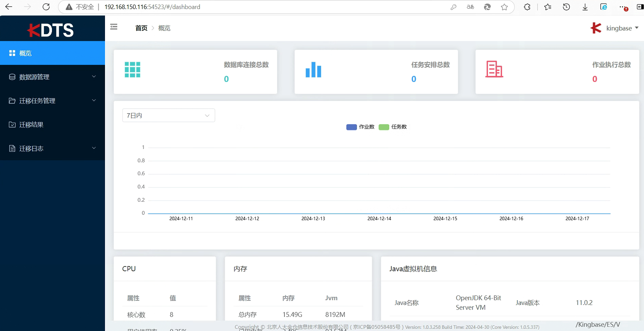Viewport: 644px width, 331px height.
Task: Click the 迁移结果 folder-check icon
Action: coord(12,124)
